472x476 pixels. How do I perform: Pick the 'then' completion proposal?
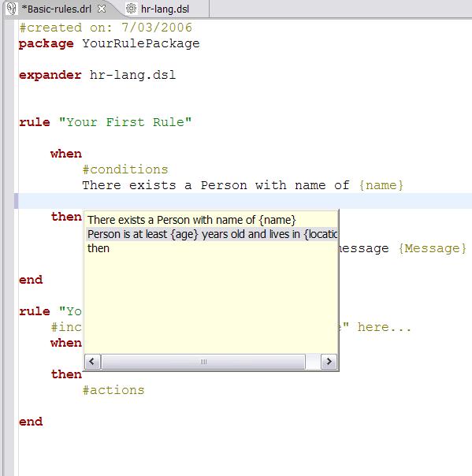click(211, 248)
